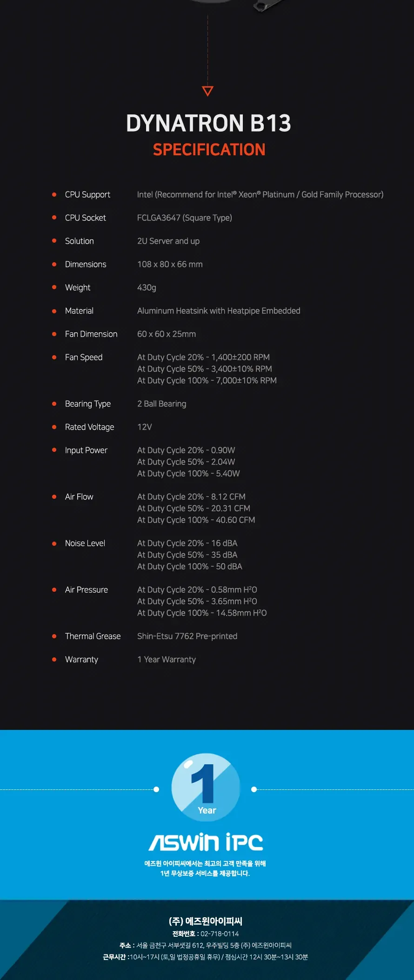Click the DYNATRON B13 heading
Viewport: 414px width, 980px height.
[208, 123]
